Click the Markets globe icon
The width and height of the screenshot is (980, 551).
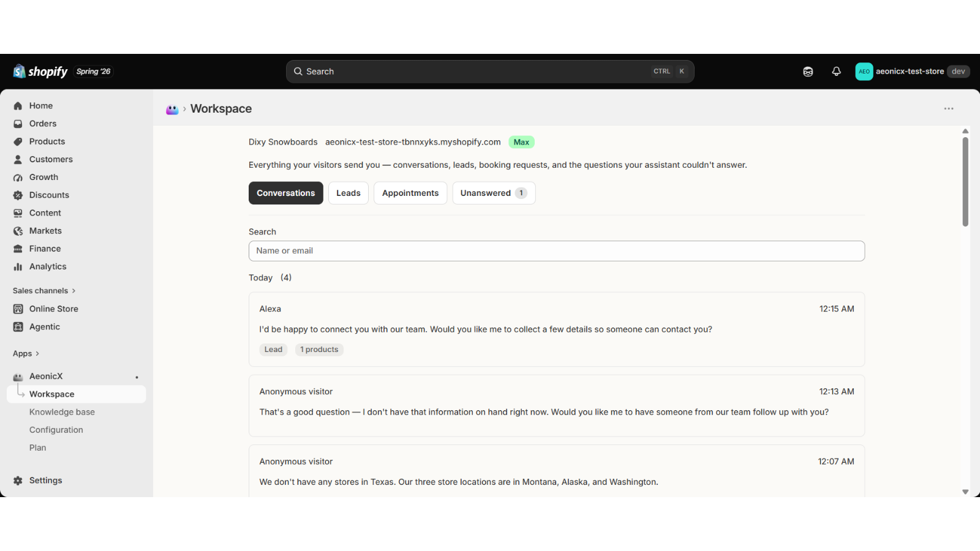(18, 231)
